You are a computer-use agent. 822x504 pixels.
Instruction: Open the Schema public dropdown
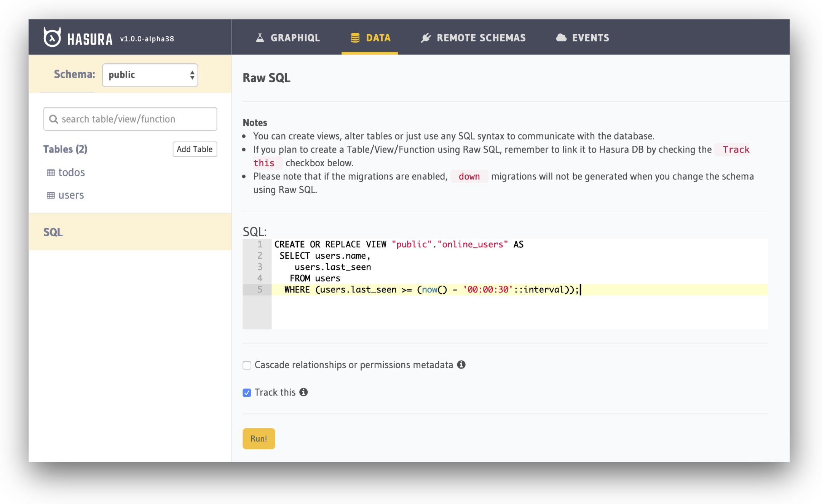tap(150, 75)
